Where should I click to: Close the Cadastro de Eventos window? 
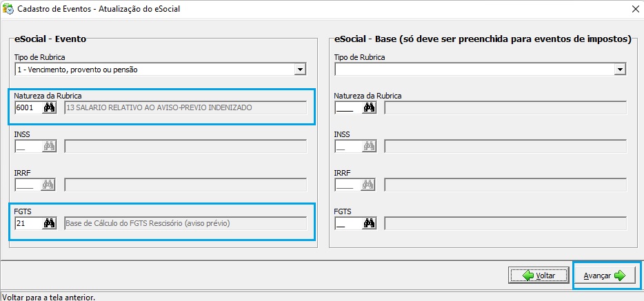click(x=635, y=9)
